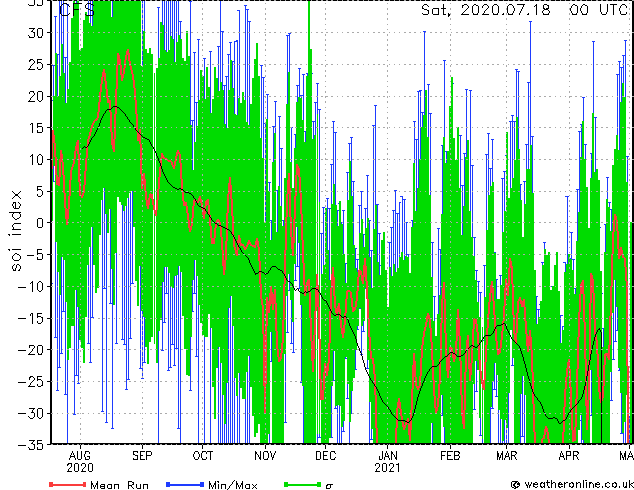Click the 'JAN 2021' x-axis label
Viewport: 634px width, 490px height.
coord(388,462)
